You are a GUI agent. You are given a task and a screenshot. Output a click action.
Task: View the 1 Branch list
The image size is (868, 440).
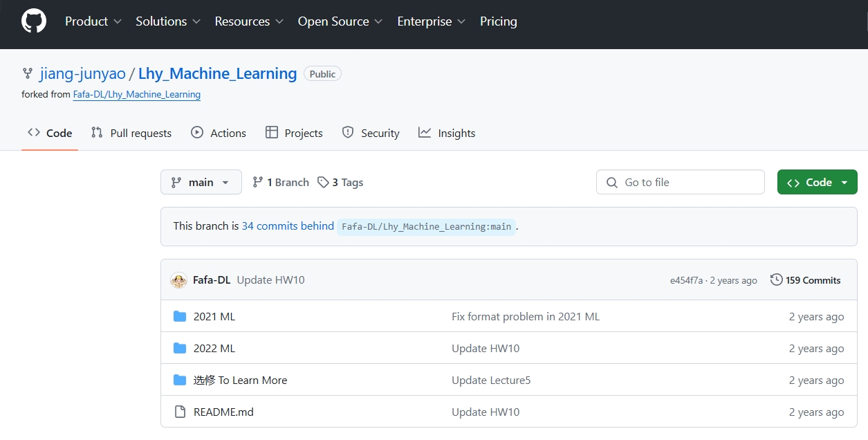[281, 182]
